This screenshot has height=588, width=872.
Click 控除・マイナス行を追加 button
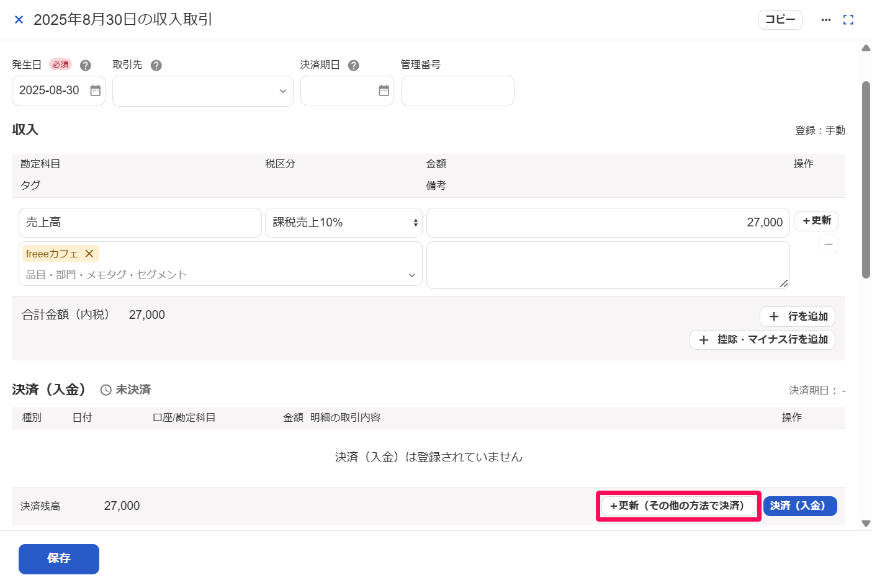(763, 340)
